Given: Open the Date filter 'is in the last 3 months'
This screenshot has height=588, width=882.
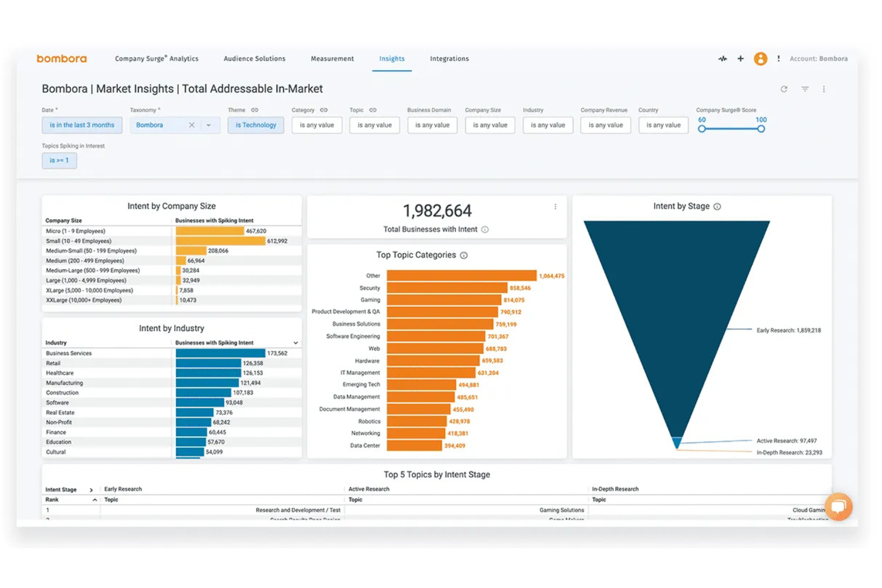Looking at the screenshot, I should (82, 125).
